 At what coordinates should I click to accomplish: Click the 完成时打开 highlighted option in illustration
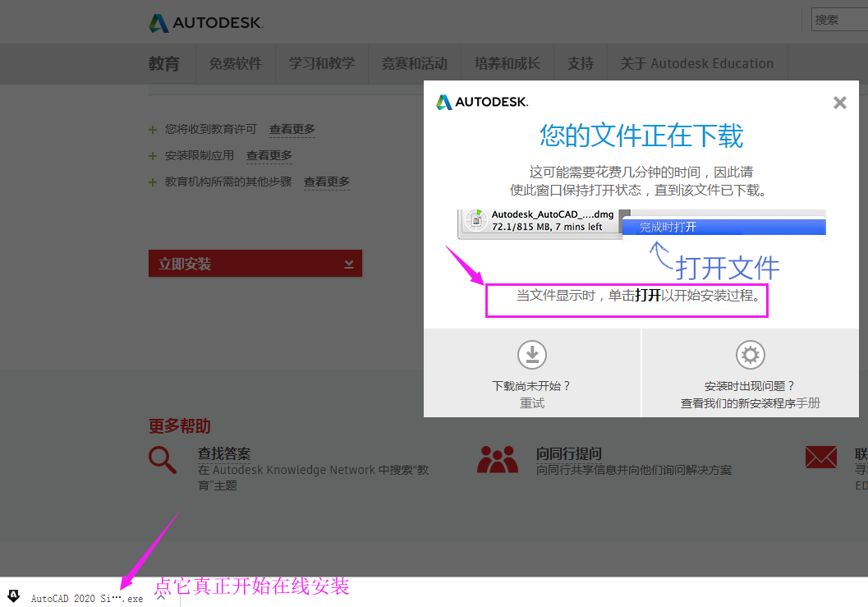724,227
